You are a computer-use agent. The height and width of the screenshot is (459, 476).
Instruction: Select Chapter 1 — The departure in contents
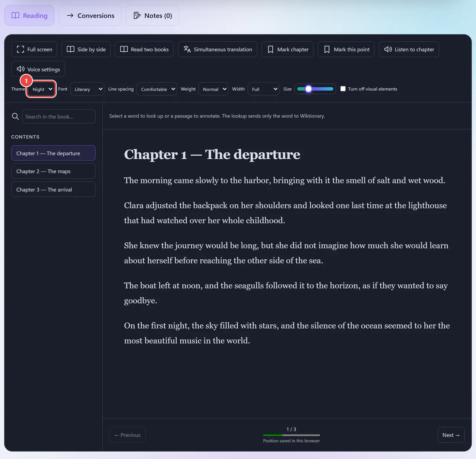pyautogui.click(x=53, y=153)
